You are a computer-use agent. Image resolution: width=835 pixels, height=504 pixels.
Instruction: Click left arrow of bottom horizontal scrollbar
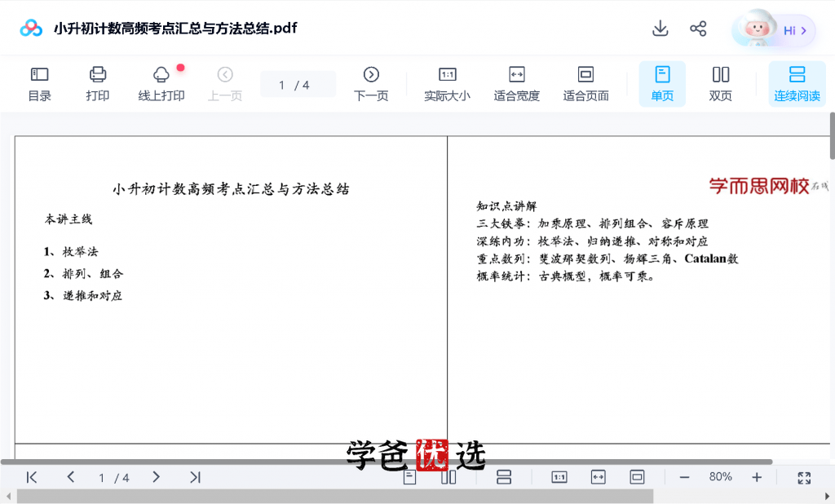coord(8,497)
